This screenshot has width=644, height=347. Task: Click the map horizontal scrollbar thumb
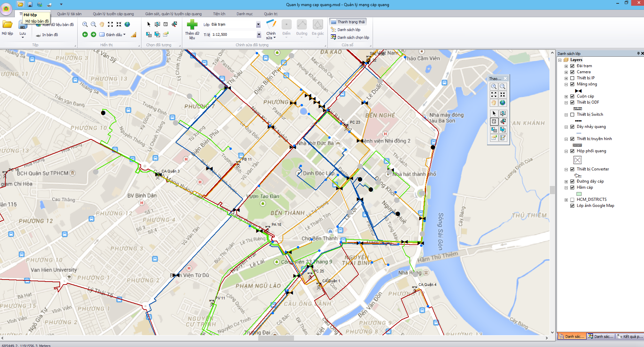[276, 338]
